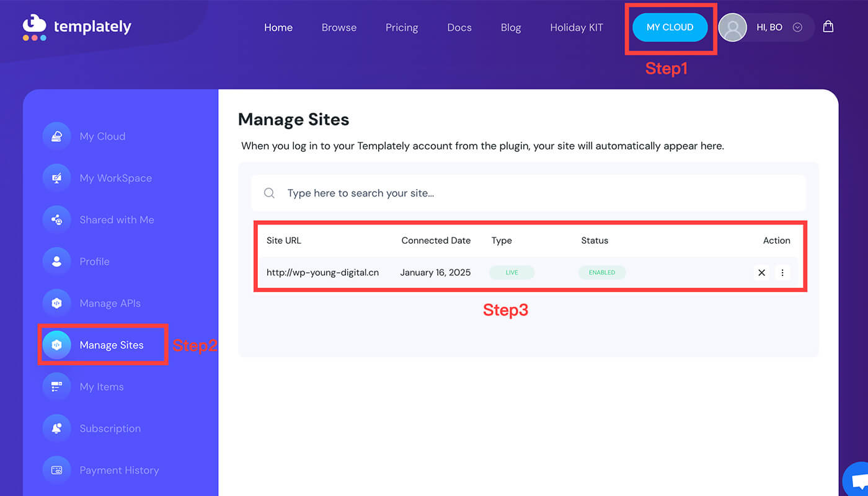The image size is (868, 496).
Task: Open My Cloud sidebar label
Action: [102, 136]
